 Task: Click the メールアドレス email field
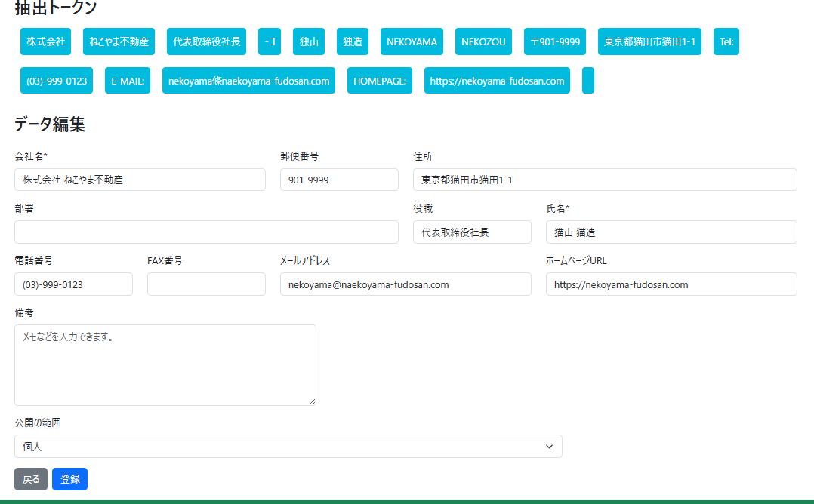[x=405, y=284]
